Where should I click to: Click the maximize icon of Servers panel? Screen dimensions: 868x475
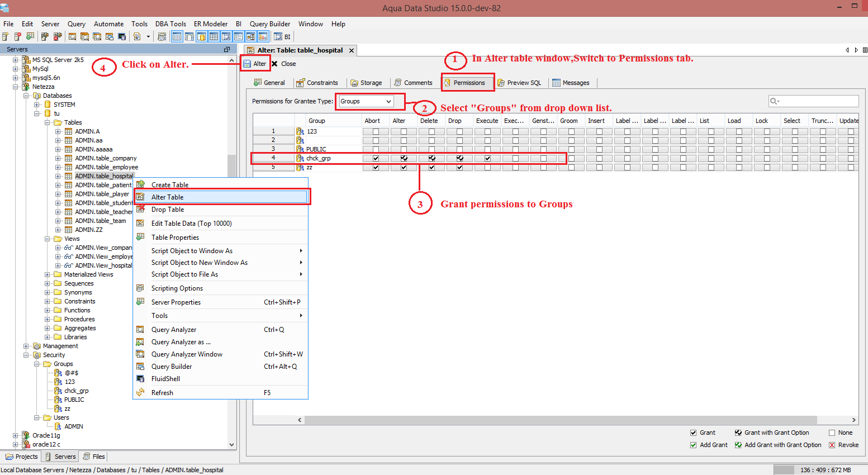click(x=227, y=49)
